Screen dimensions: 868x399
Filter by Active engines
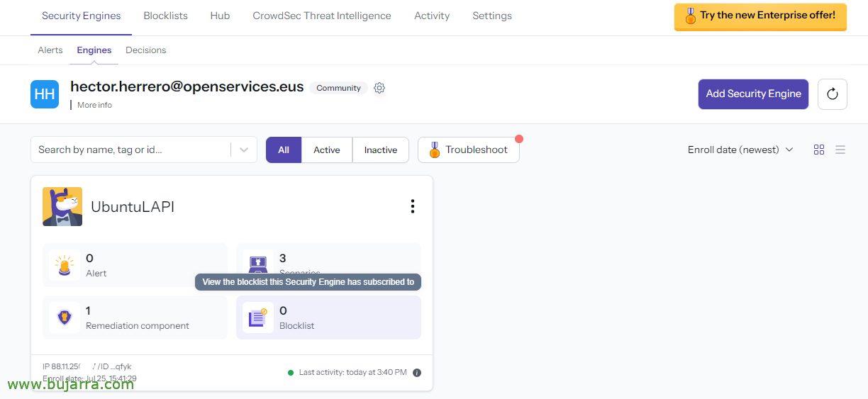point(327,150)
